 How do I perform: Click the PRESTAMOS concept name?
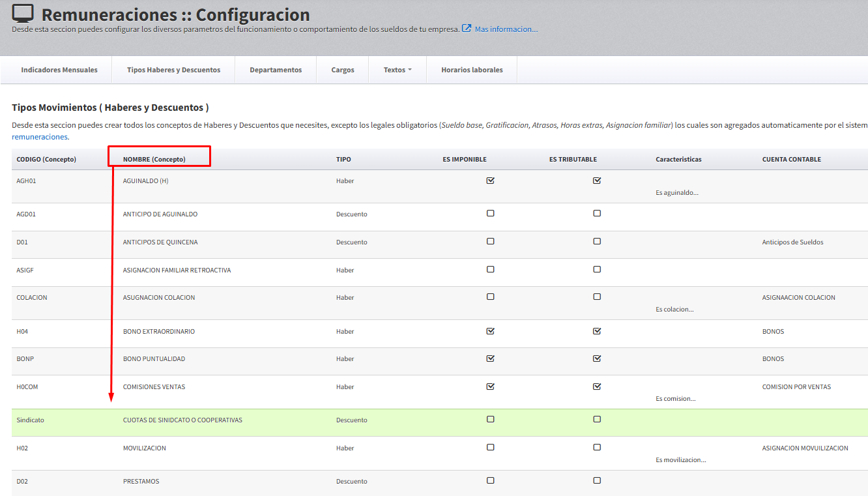tap(141, 482)
